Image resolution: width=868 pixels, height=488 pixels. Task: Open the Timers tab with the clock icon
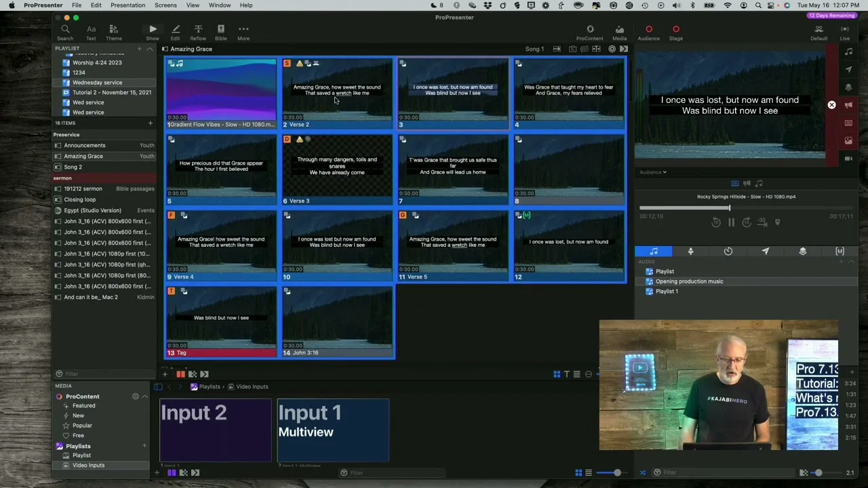click(728, 251)
